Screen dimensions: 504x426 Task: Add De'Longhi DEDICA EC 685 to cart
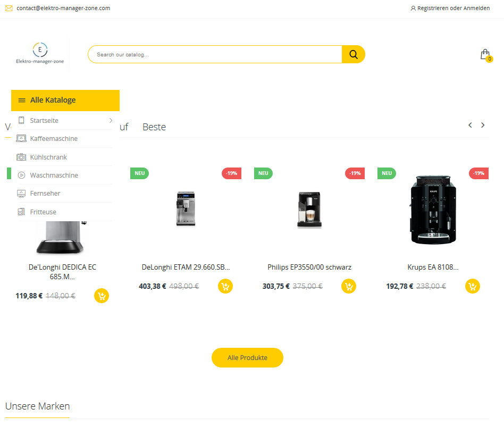click(x=102, y=296)
